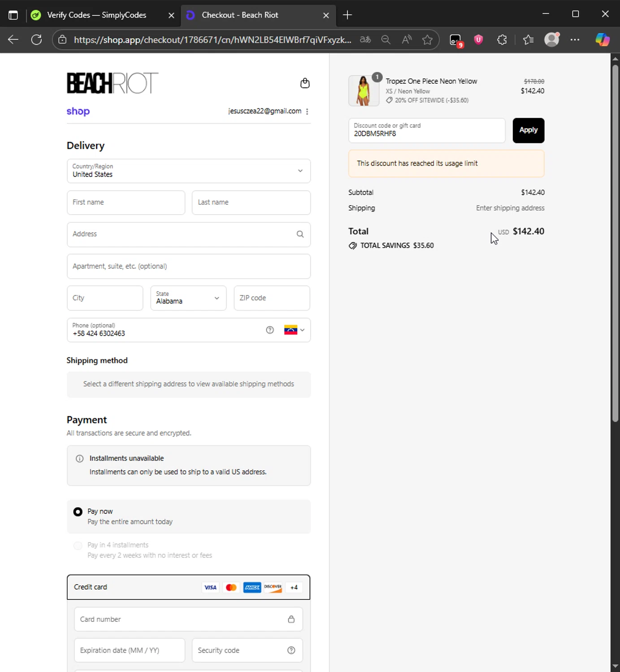Switch to the Verify Codes — SimplyCodes tab

pos(103,15)
